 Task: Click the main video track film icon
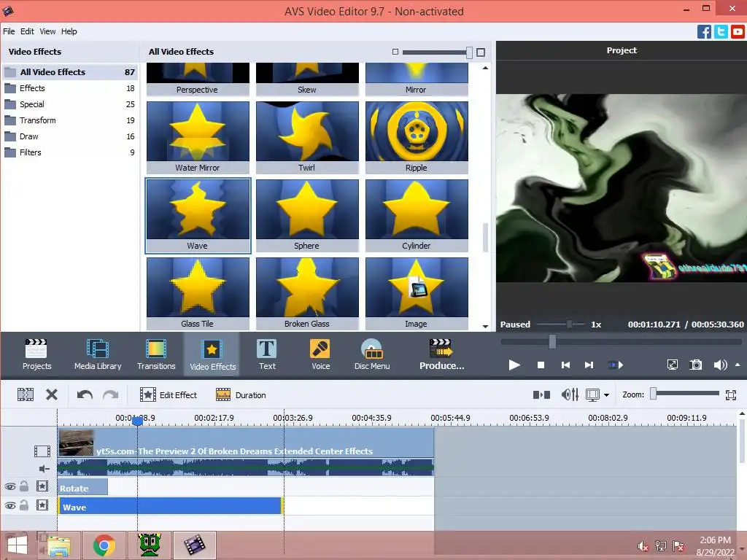(x=42, y=451)
